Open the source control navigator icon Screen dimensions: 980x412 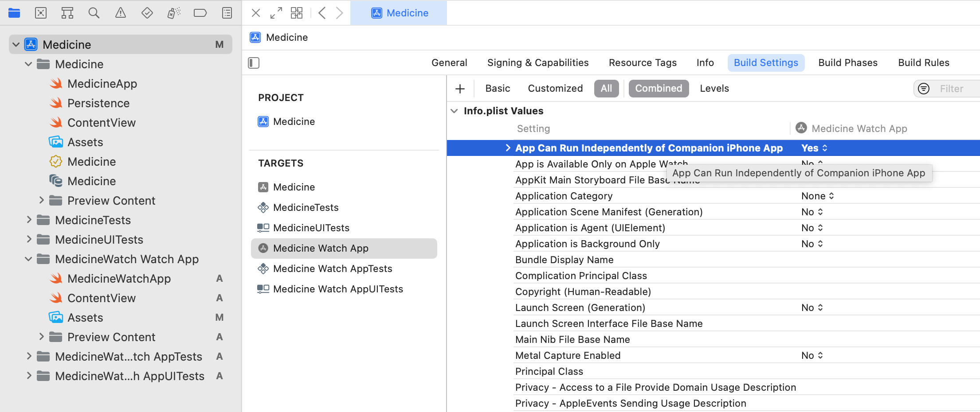tap(41, 13)
